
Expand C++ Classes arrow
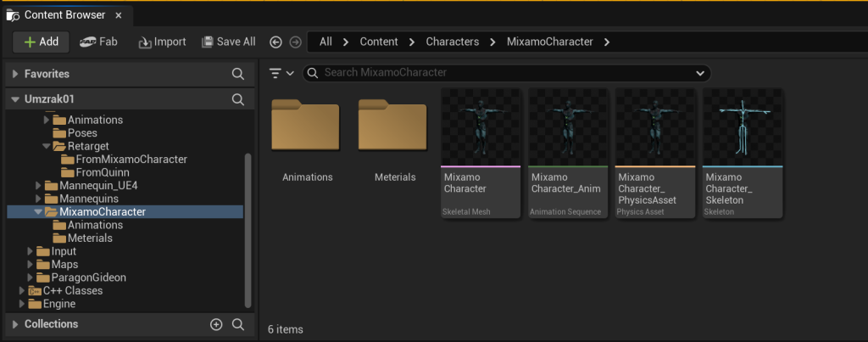tap(22, 291)
